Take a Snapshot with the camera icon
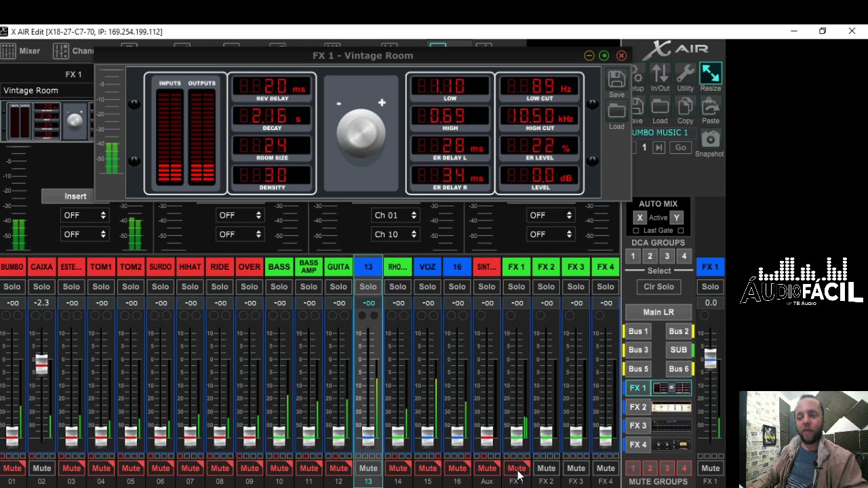Image resolution: width=868 pixels, height=488 pixels. [710, 139]
